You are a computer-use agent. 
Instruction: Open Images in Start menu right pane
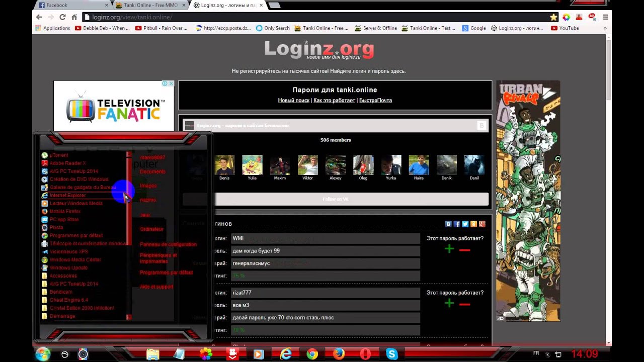pyautogui.click(x=148, y=186)
